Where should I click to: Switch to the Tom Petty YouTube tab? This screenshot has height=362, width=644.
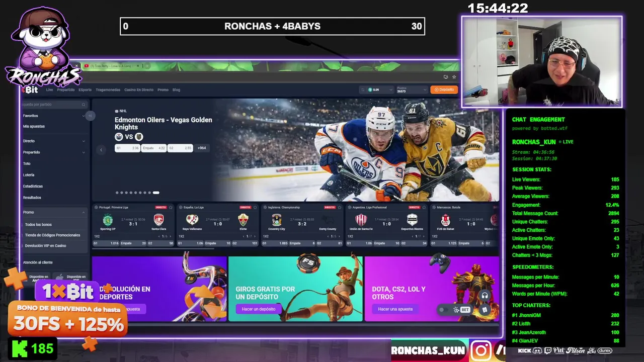(x=111, y=66)
